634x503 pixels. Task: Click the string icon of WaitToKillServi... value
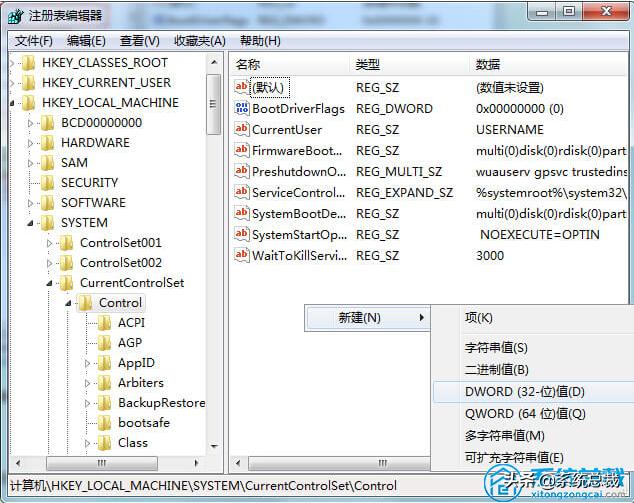[x=241, y=255]
